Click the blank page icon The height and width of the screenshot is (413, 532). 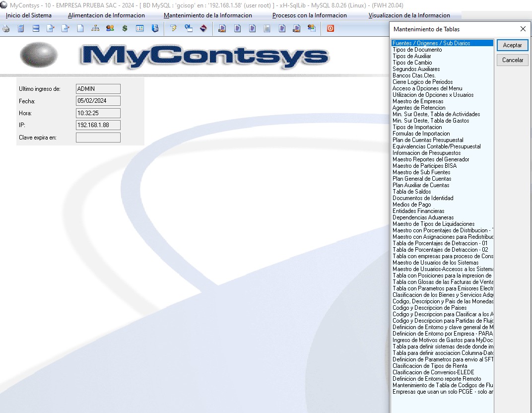coord(80,29)
